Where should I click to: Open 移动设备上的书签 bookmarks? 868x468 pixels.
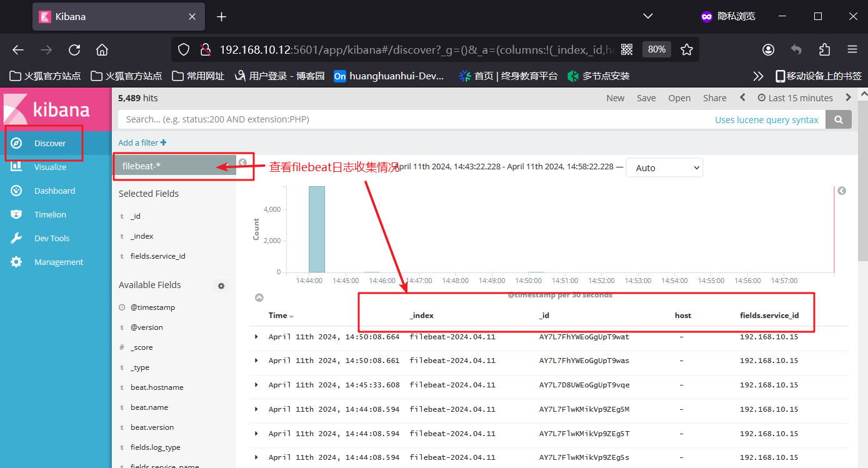pyautogui.click(x=819, y=76)
